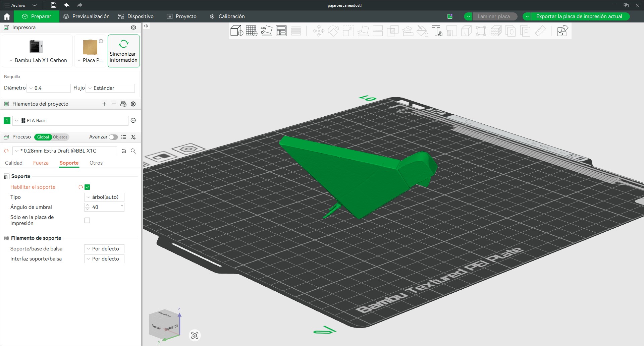Image resolution: width=644 pixels, height=346 pixels.
Task: Open compare presets icon beside Avanzar
Action: (x=133, y=137)
